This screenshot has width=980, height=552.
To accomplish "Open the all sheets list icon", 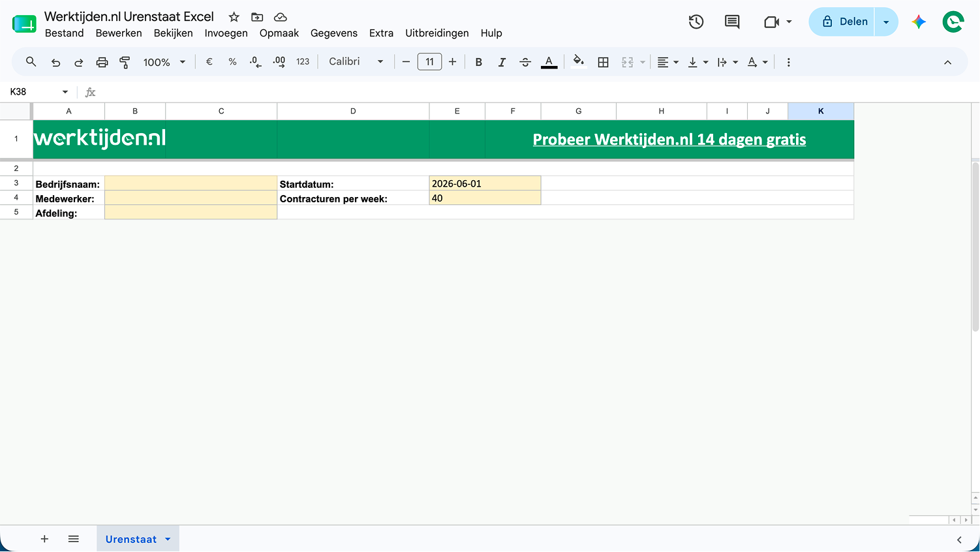I will click(x=74, y=539).
